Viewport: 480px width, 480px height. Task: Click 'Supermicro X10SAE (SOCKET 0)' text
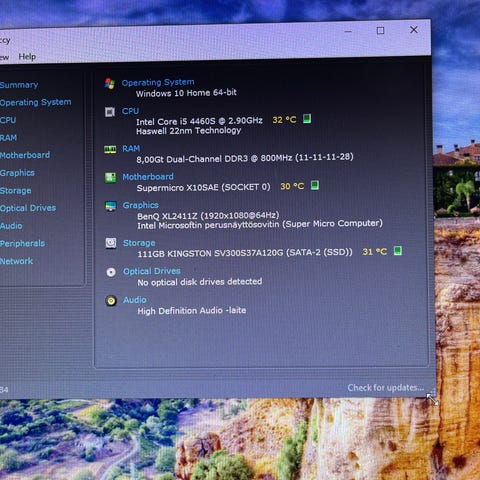click(x=203, y=187)
